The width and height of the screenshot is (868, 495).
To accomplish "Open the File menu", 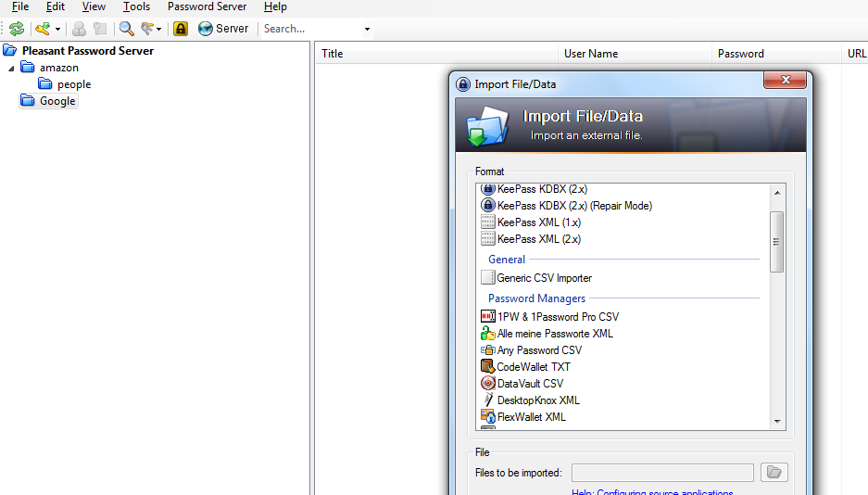I will tap(20, 6).
